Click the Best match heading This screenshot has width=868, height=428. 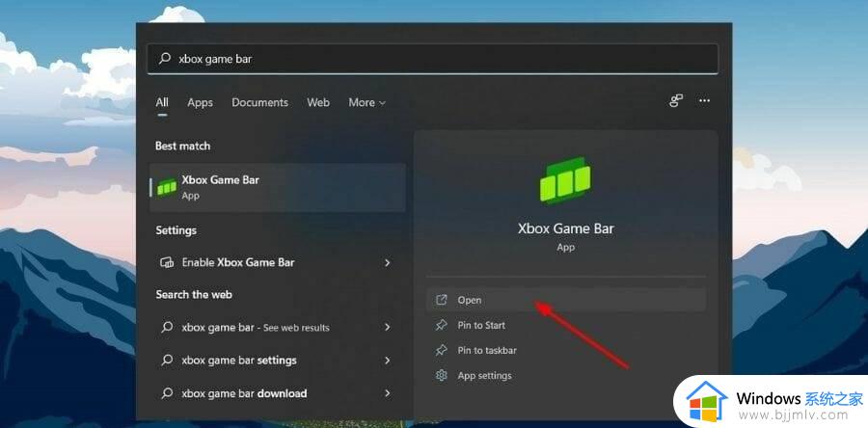tap(182, 146)
